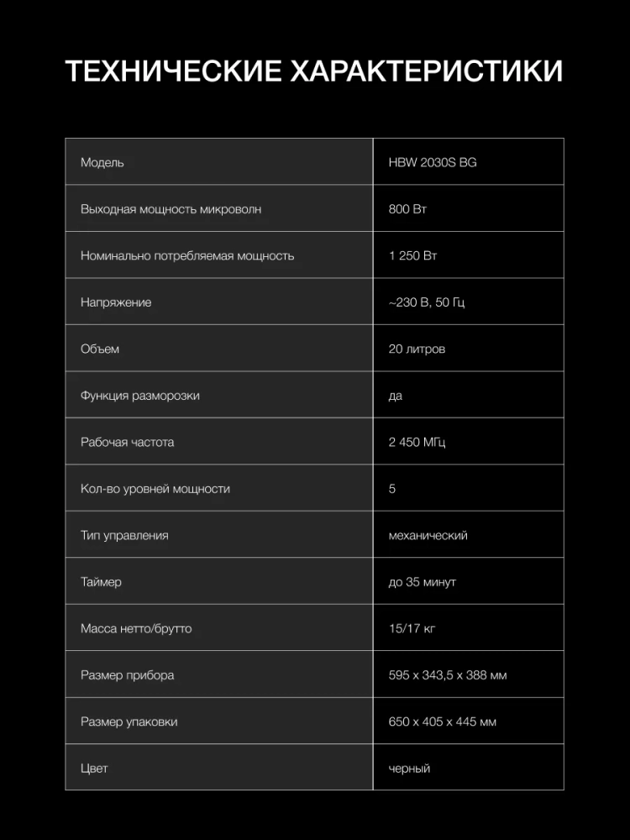Select the Размер упаковки label
This screenshot has height=840, width=630.
pos(129,722)
